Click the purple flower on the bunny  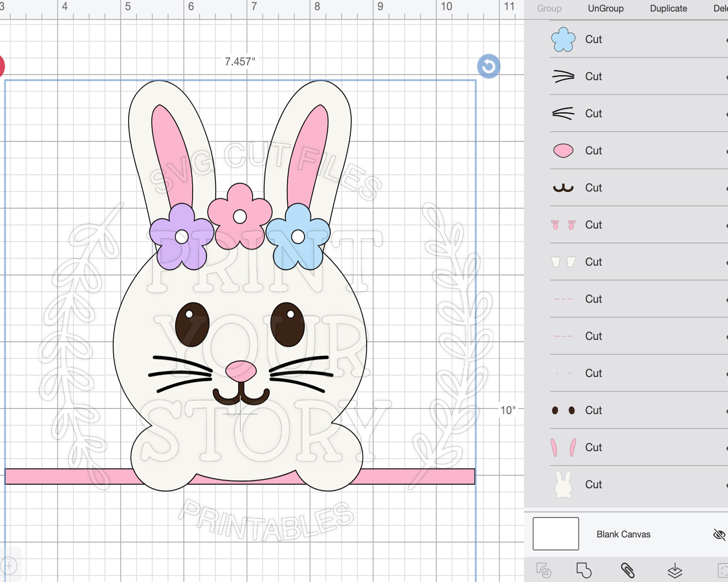click(182, 237)
